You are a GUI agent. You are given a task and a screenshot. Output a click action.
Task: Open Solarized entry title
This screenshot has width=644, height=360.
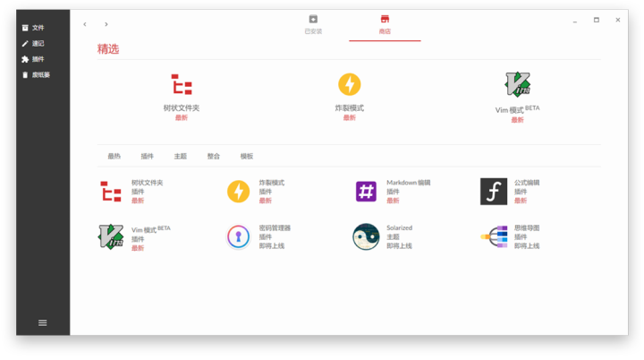pos(399,228)
